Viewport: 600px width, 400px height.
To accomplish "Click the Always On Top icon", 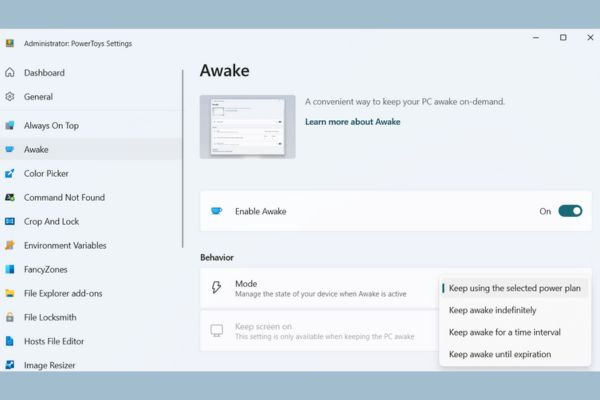I will [x=10, y=125].
